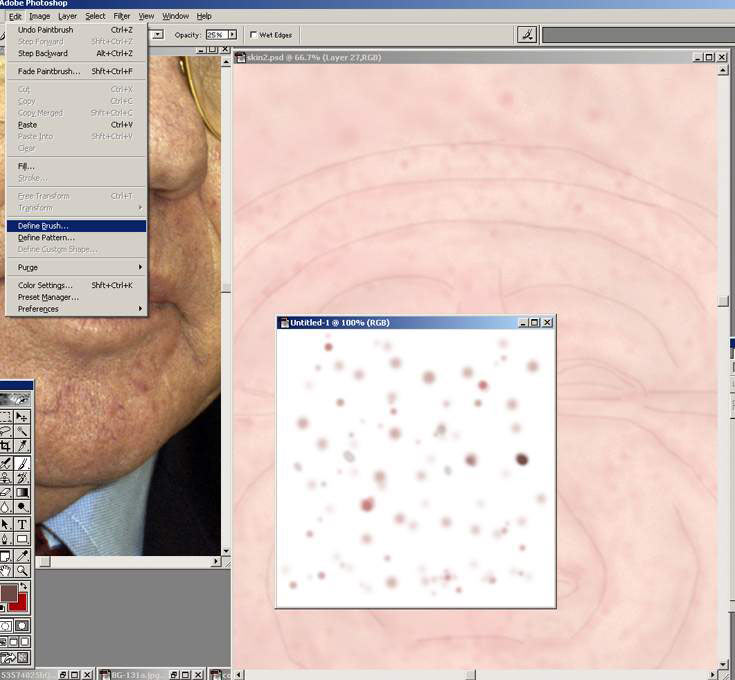The height and width of the screenshot is (680, 735).
Task: Click Color Settings menu entry
Action: coord(45,285)
